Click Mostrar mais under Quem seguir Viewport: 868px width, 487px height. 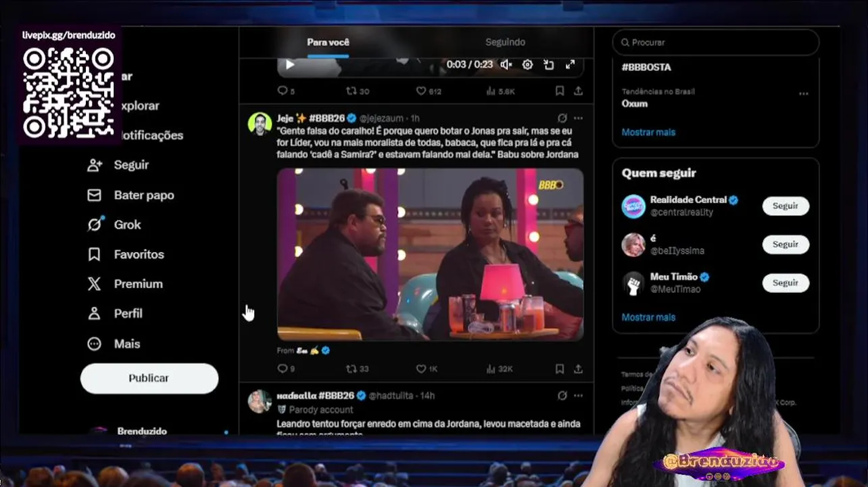pos(648,317)
